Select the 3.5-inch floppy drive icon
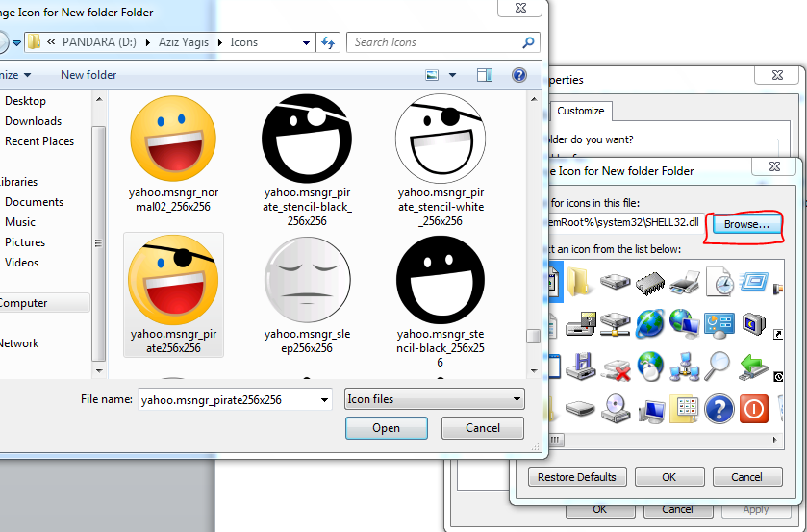 tap(581, 367)
